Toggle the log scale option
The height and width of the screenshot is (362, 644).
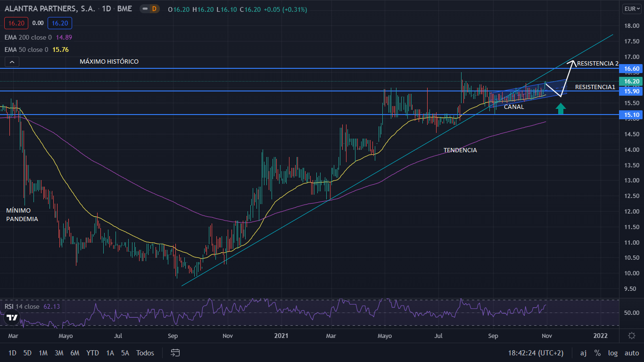(x=612, y=353)
